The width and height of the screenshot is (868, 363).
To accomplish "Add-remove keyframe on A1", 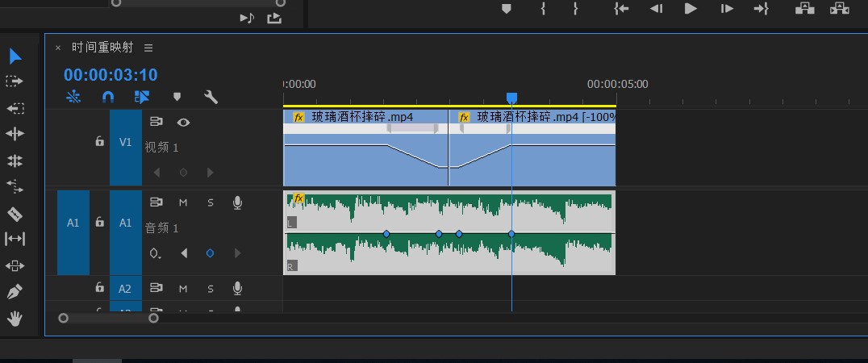I will tap(210, 253).
